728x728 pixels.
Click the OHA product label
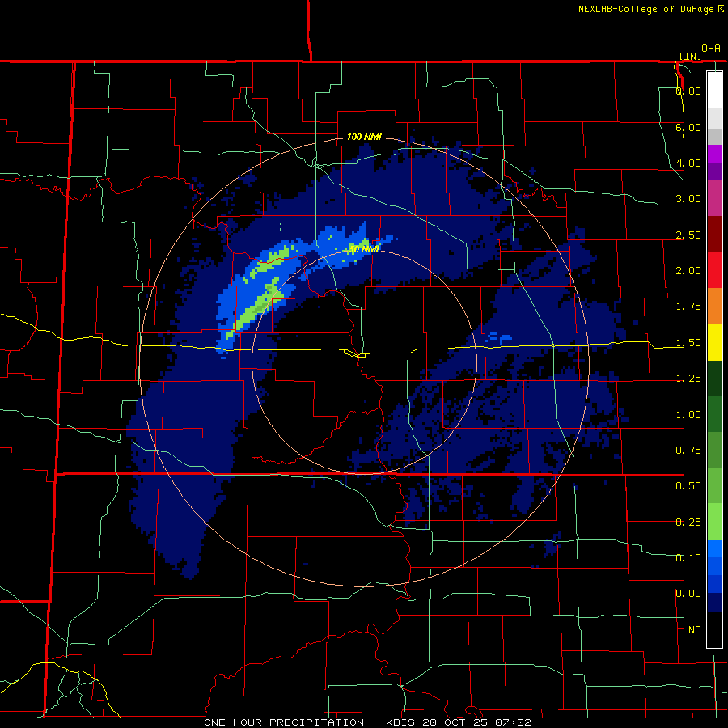coord(711,49)
